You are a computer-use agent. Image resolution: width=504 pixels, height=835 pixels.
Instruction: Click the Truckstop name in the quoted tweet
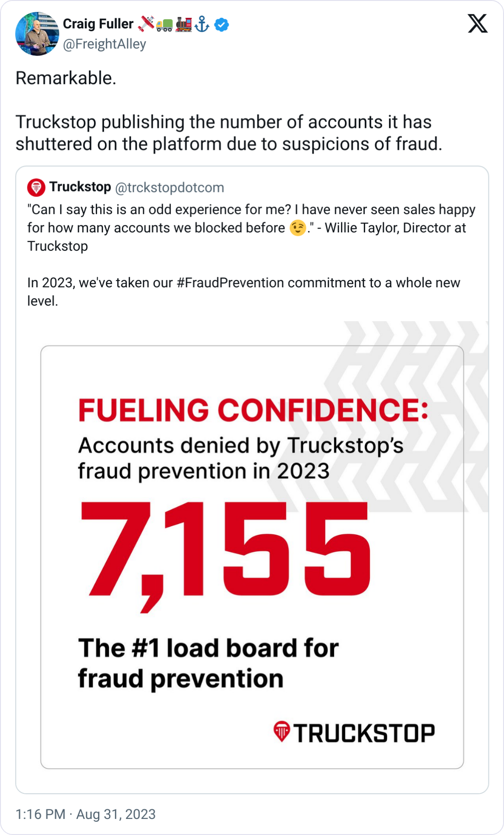click(x=80, y=187)
